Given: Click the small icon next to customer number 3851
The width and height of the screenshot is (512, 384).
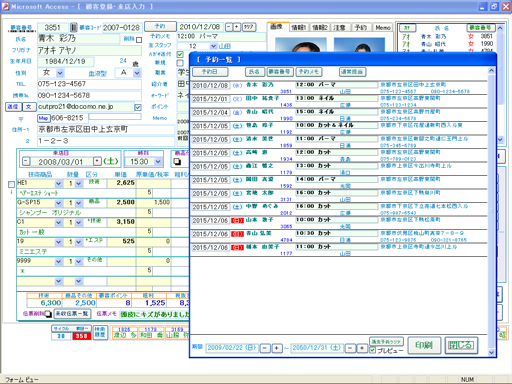Looking at the screenshot, I should click(x=74, y=27).
